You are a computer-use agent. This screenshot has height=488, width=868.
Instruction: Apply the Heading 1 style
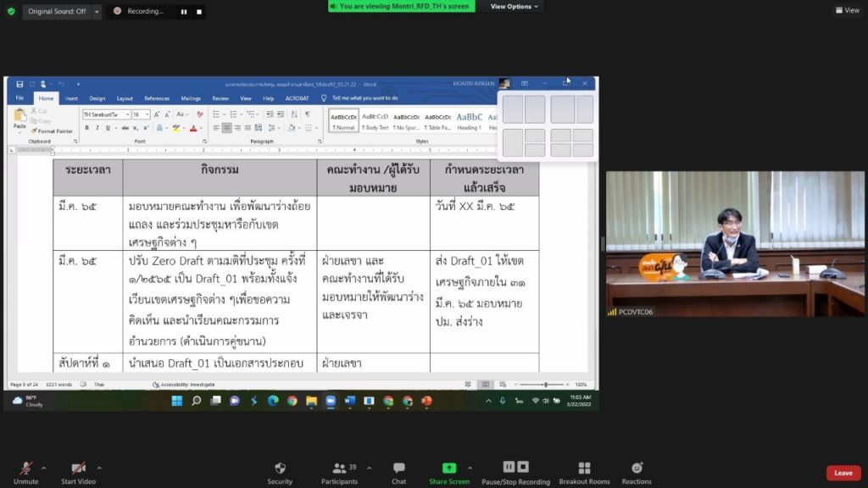[469, 120]
